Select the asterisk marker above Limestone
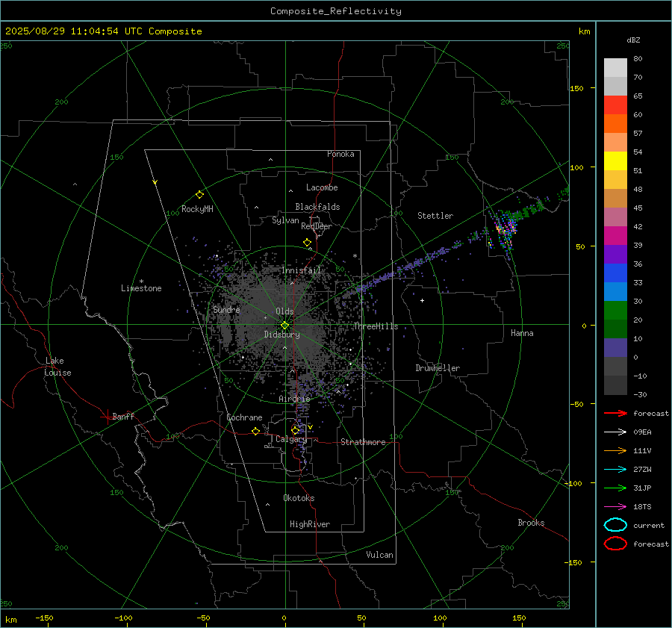Viewport: 672px width, 628px height. 141,282
